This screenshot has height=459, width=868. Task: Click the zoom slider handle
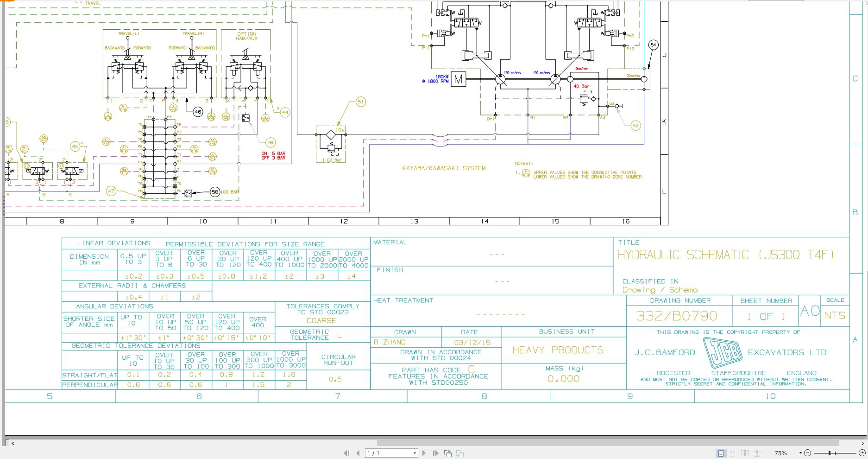point(830,453)
